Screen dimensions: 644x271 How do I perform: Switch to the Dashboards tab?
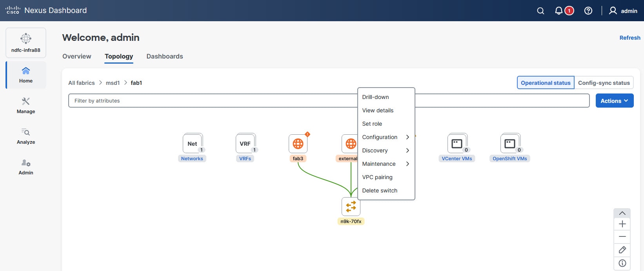(165, 56)
